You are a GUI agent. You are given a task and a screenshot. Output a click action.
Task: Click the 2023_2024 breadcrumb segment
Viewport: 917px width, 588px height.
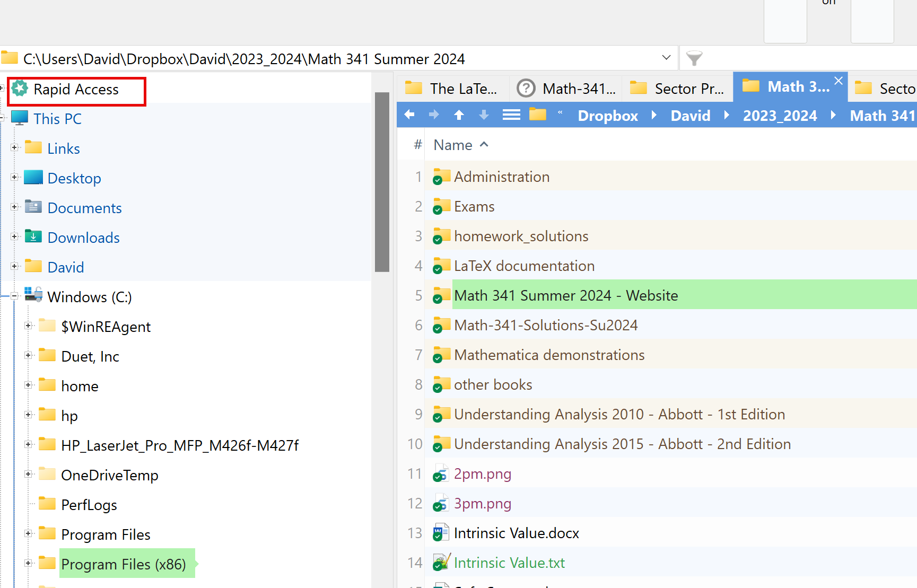[x=779, y=116]
